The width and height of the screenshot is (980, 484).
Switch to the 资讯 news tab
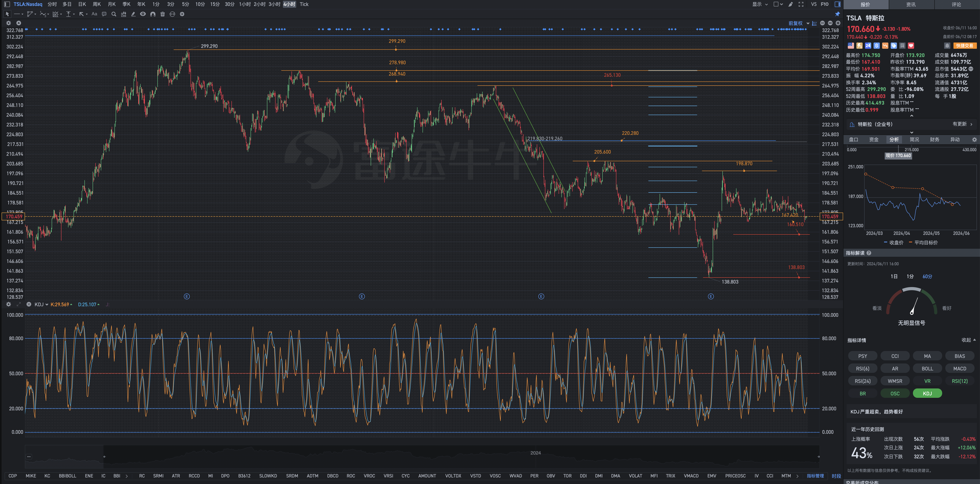[911, 4]
